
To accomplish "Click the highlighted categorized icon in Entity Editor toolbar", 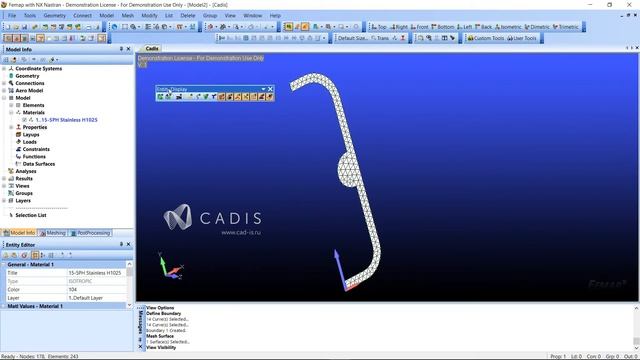I will pyautogui.click(x=35, y=255).
